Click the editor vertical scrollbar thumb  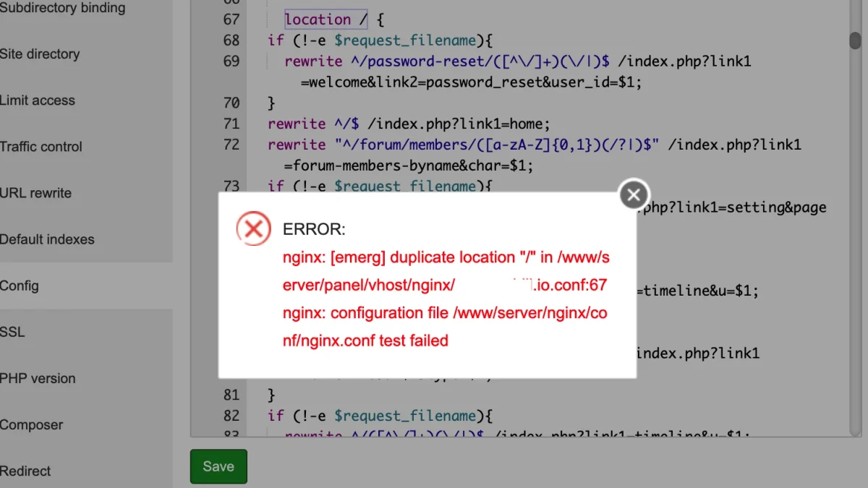[x=855, y=40]
